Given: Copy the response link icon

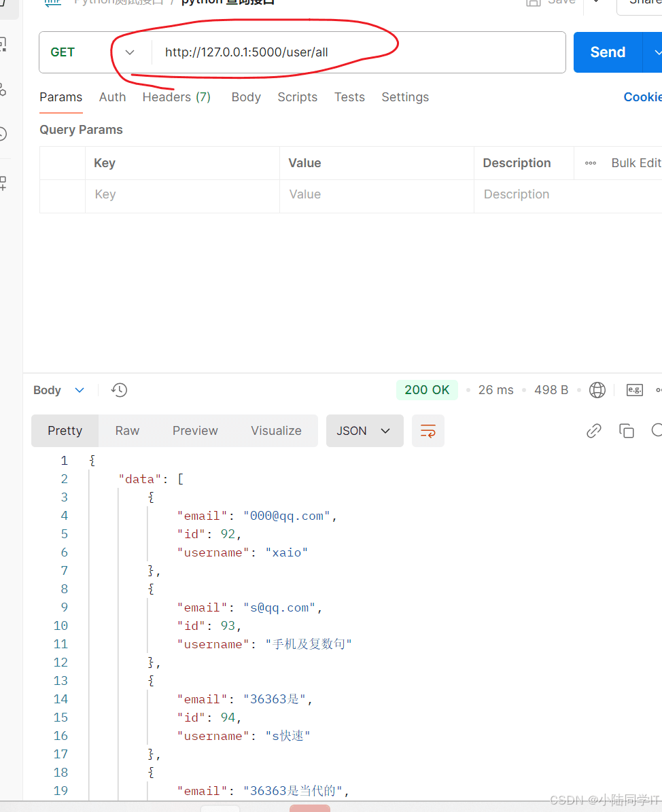Looking at the screenshot, I should coord(593,431).
